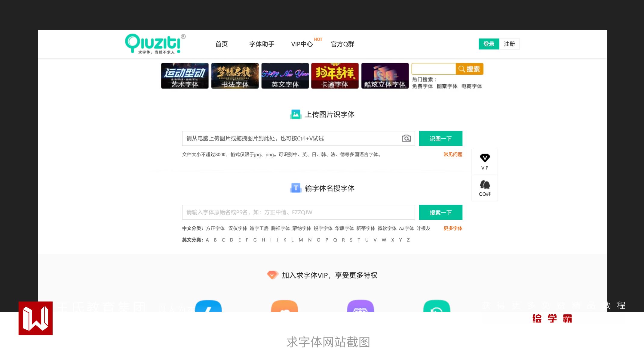
Task: Go to 首页 in navigation
Action: click(222, 44)
